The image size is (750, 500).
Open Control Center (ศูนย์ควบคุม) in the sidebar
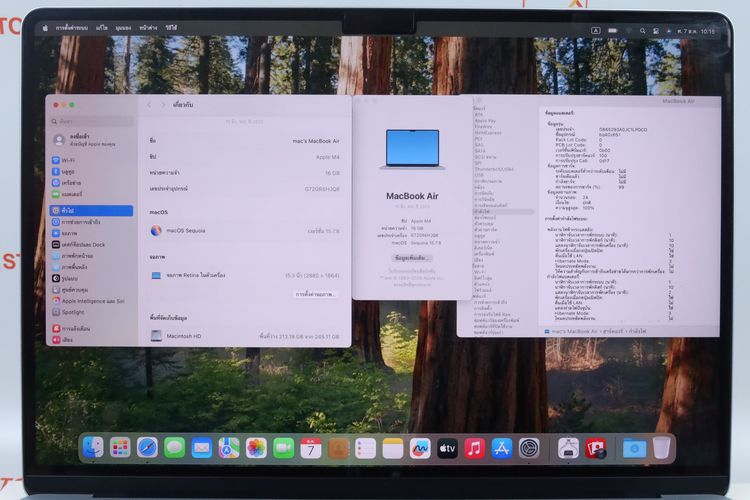coord(91,289)
